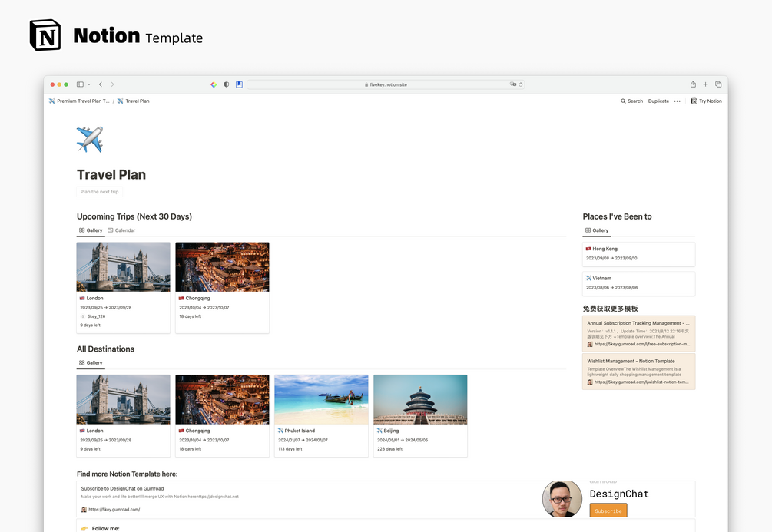Click '228 days left' on Beijing card
This screenshot has width=772, height=532.
tap(389, 449)
